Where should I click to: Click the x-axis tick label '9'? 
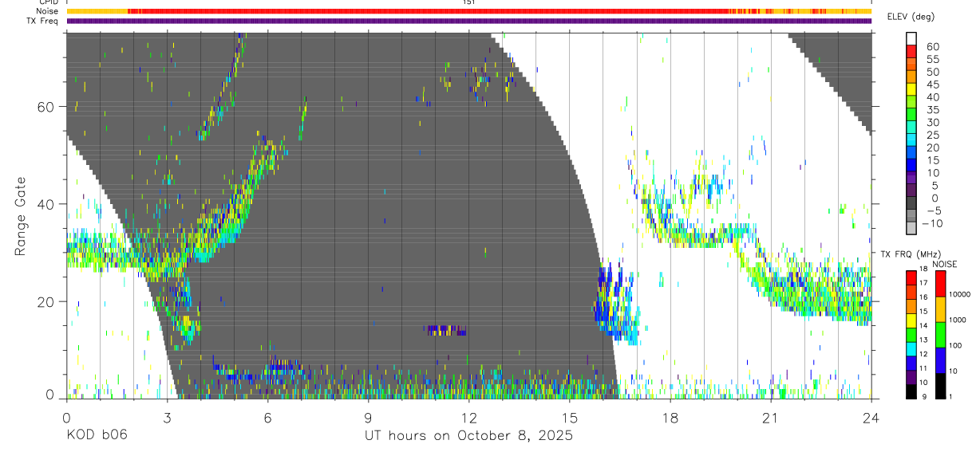pyautogui.click(x=368, y=418)
